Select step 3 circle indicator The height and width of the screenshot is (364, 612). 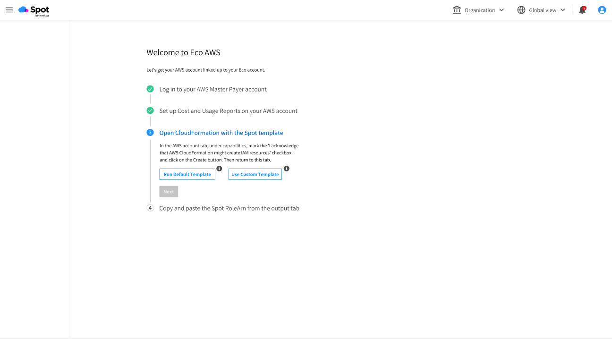[150, 132]
